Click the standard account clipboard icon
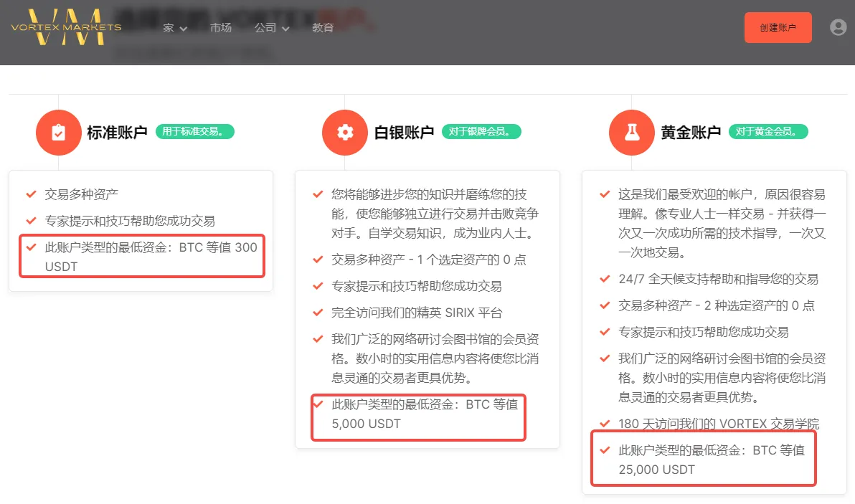The image size is (855, 504). pyautogui.click(x=58, y=133)
